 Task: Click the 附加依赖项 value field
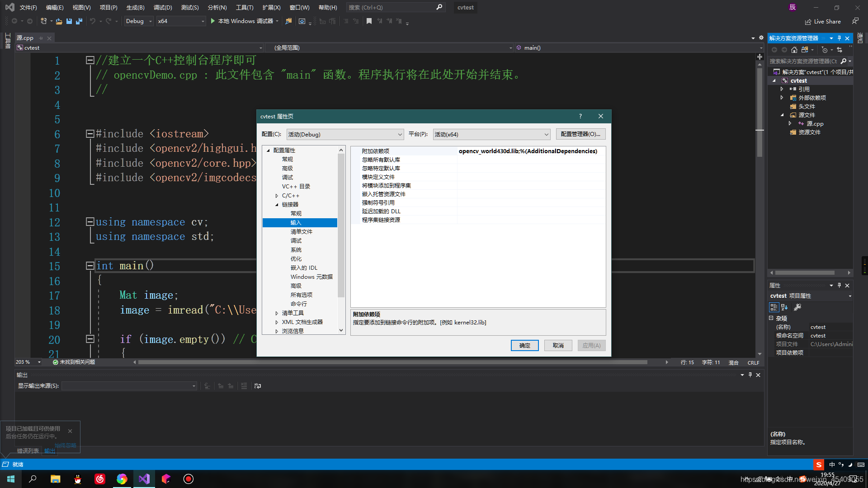pyautogui.click(x=531, y=151)
